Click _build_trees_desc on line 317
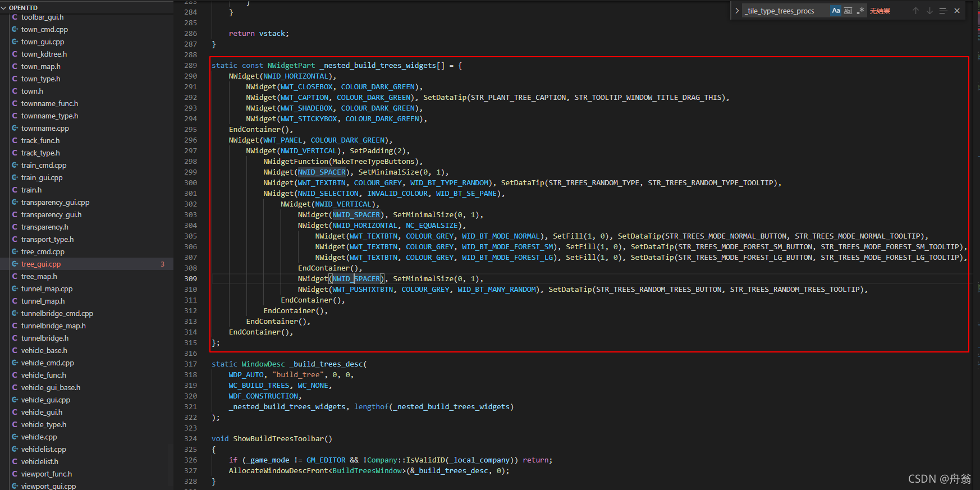 (x=326, y=364)
